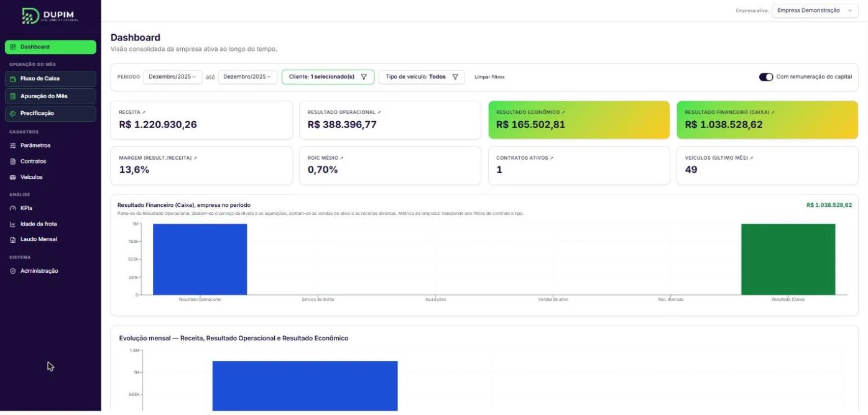Click the Vendas de ativo axis label
The image size is (868, 415).
(x=553, y=299)
